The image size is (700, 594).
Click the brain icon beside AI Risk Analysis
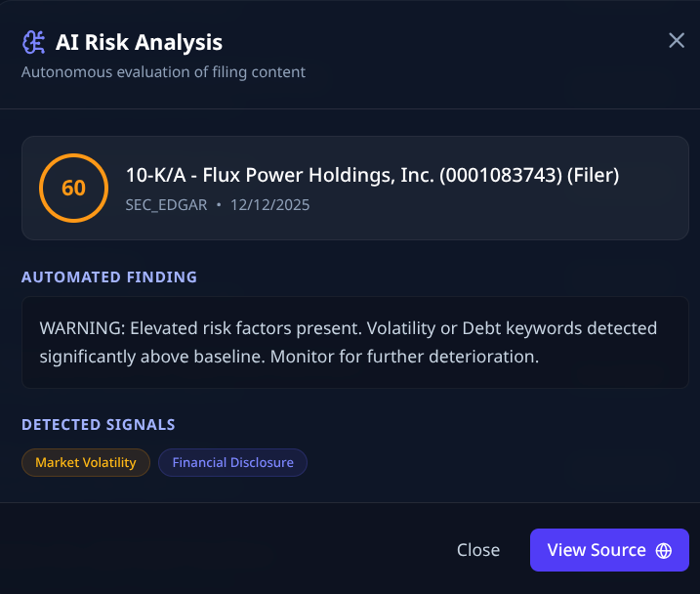pos(34,42)
